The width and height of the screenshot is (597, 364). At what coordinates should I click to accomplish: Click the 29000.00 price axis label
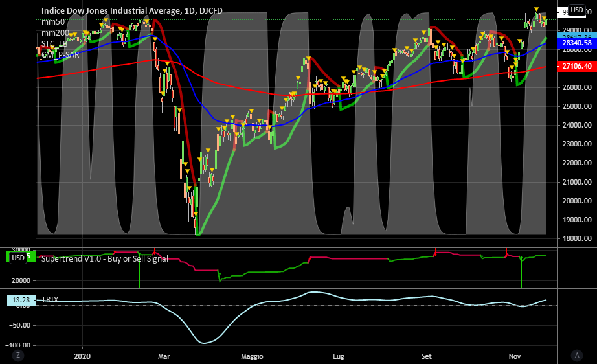click(x=577, y=30)
